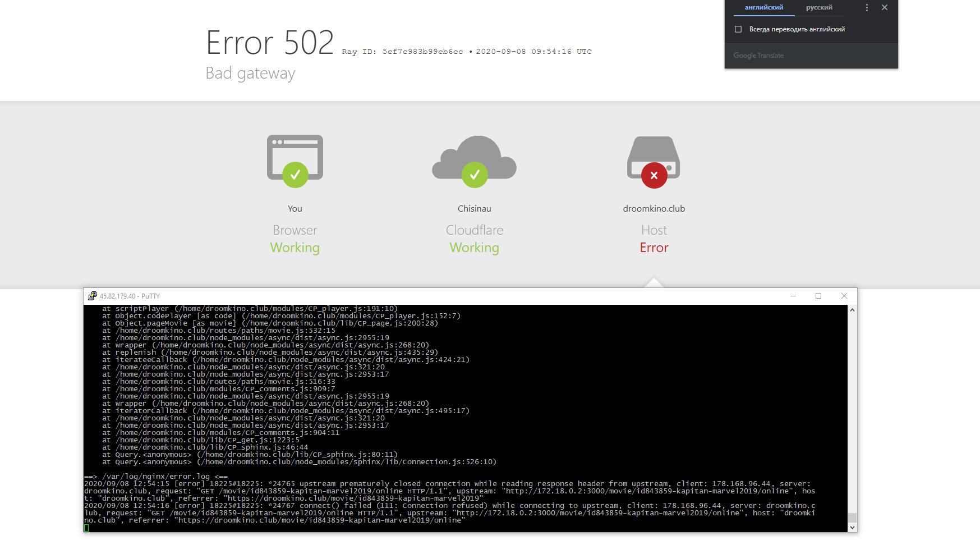Minimize the PuTTY window

pyautogui.click(x=793, y=296)
